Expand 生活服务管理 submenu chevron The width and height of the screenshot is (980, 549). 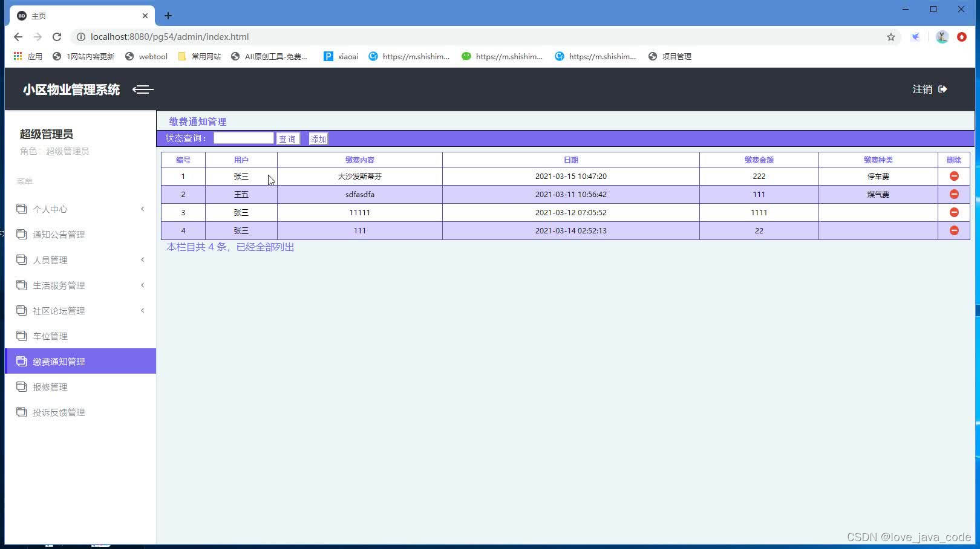tap(143, 285)
